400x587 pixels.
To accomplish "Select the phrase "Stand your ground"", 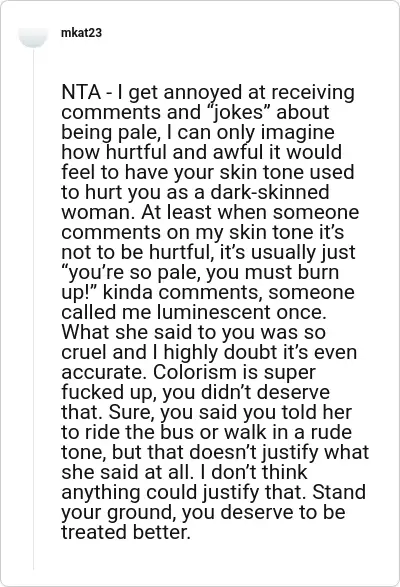I will tap(213, 502).
